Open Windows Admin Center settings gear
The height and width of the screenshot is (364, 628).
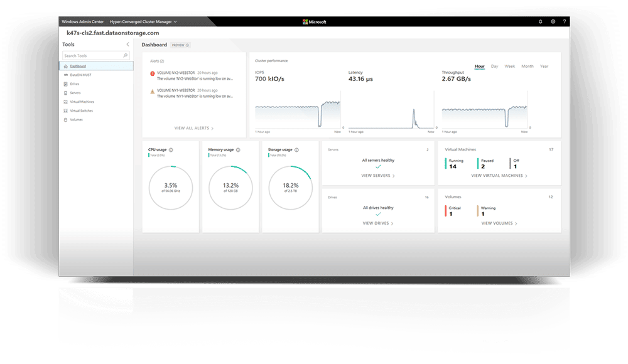[x=554, y=21]
